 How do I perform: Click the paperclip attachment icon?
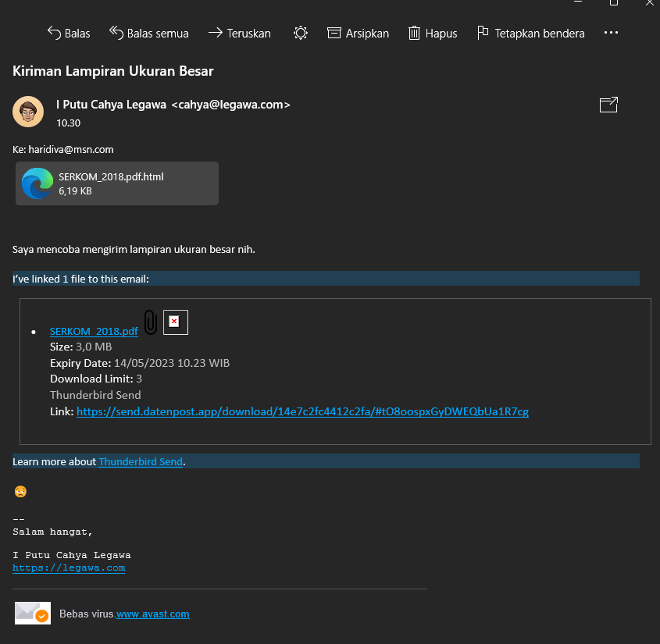coord(151,322)
